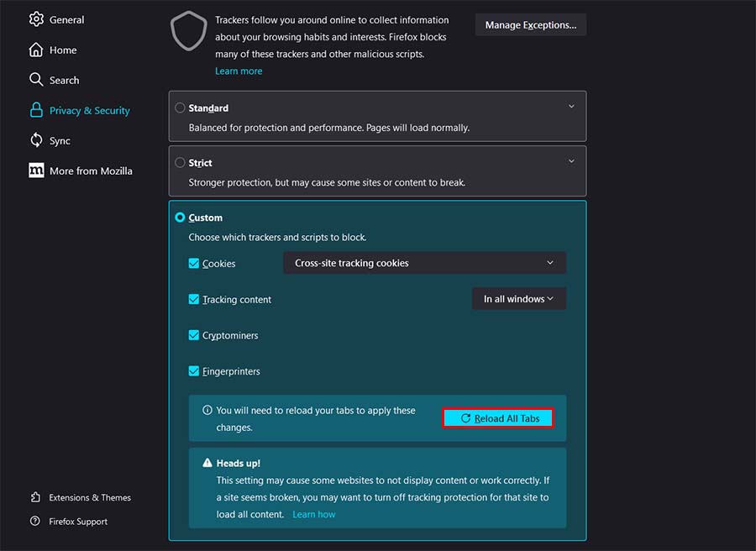The image size is (756, 551).
Task: Go to the Sync settings page
Action: tap(60, 141)
